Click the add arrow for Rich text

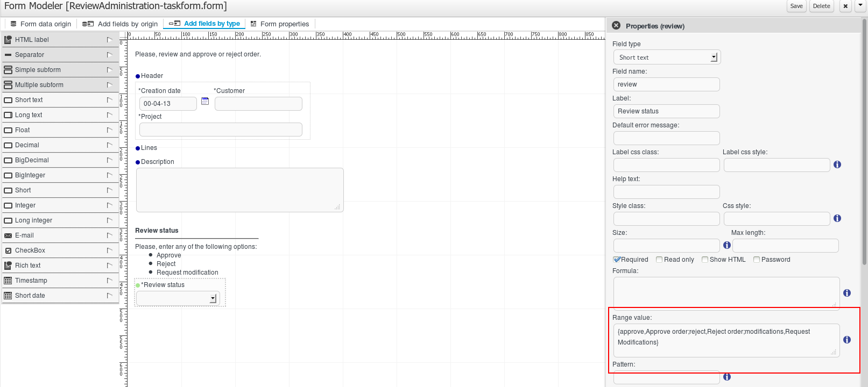pyautogui.click(x=109, y=266)
